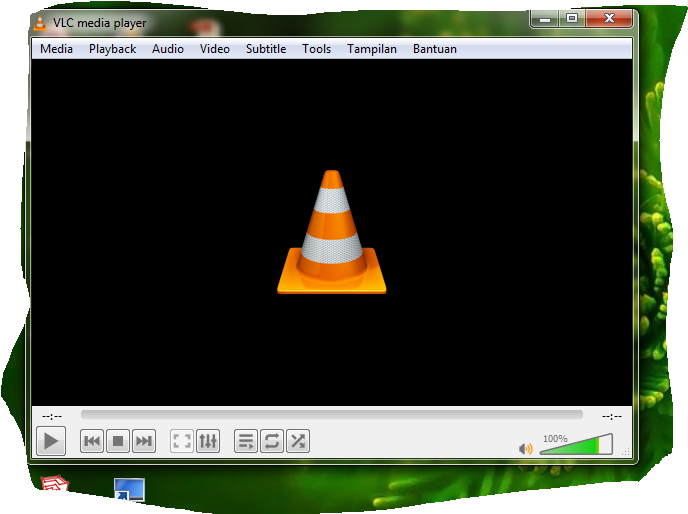688x514 pixels.
Task: Open the Media menu
Action: coord(56,49)
